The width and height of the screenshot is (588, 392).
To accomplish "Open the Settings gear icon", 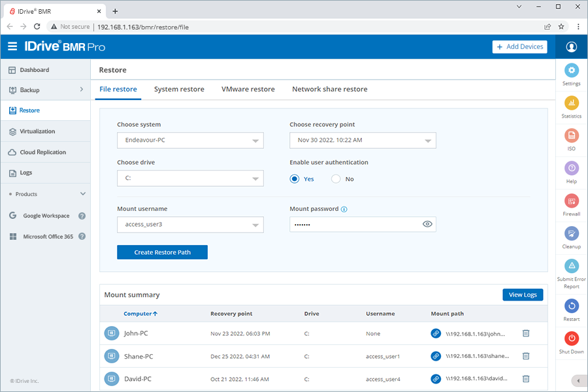I will coord(572,70).
